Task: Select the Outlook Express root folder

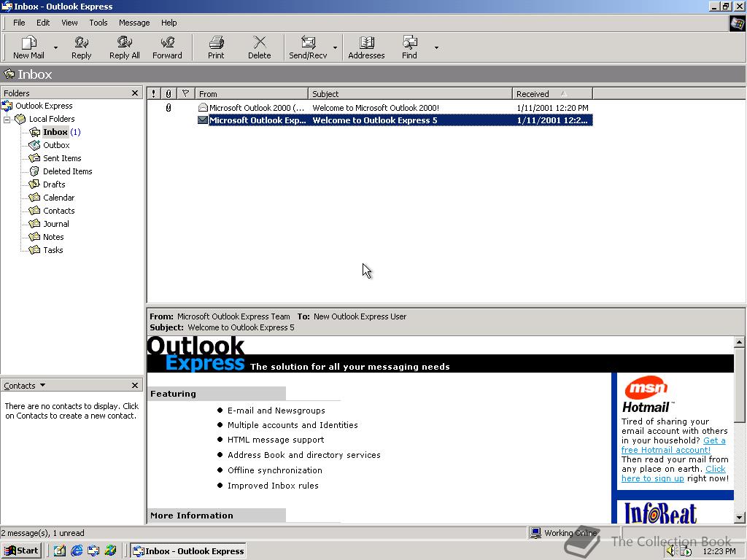Action: 44,106
